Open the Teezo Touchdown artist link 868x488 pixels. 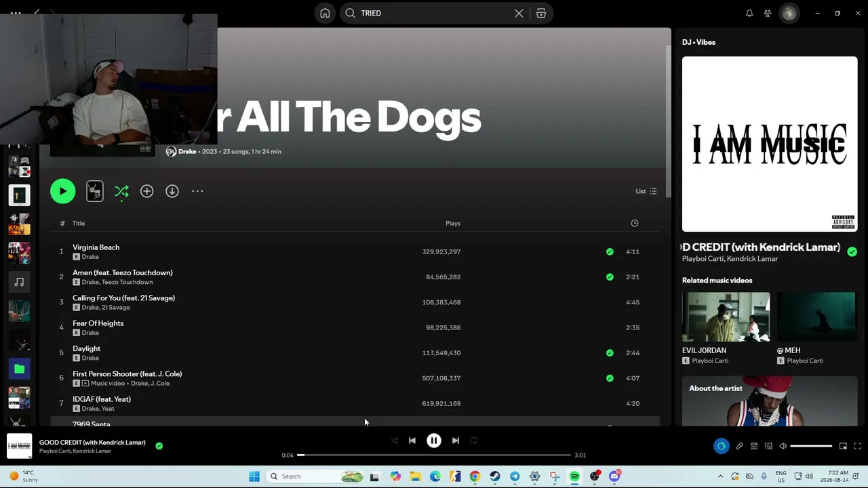click(x=127, y=282)
